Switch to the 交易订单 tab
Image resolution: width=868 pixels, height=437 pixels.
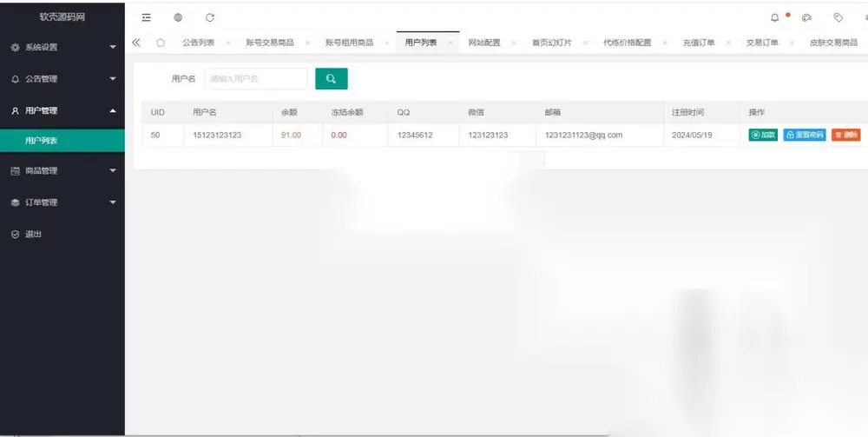(x=762, y=43)
